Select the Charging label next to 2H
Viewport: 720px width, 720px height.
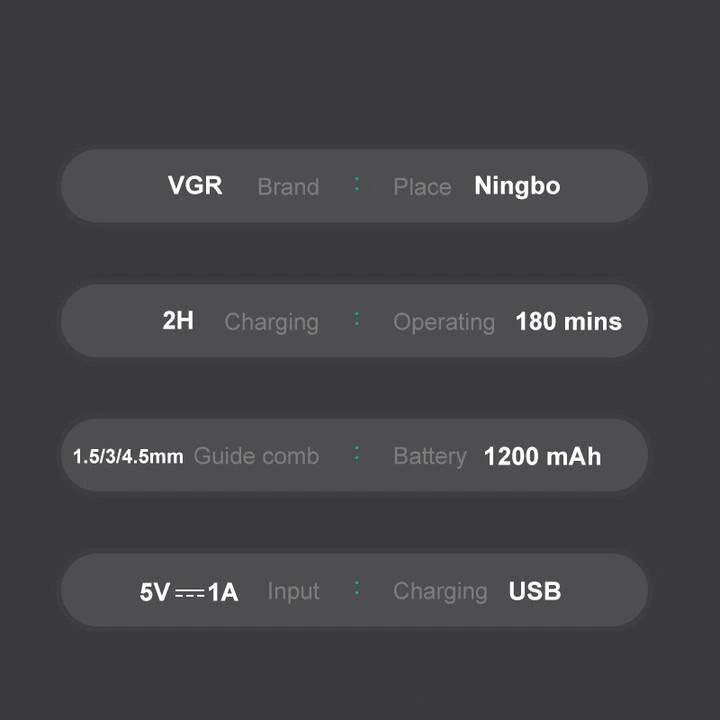click(x=271, y=322)
